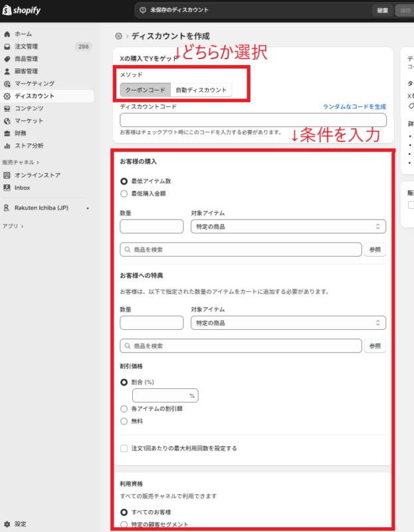414x532 pixels.
Task: Open 対象アイテム dropdown under お客様の購入
Action: [288, 227]
